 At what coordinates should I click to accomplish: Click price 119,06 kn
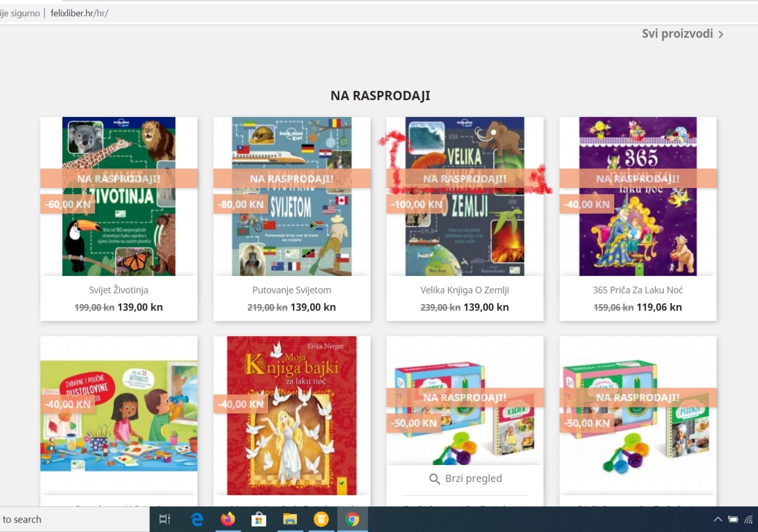[x=659, y=307]
